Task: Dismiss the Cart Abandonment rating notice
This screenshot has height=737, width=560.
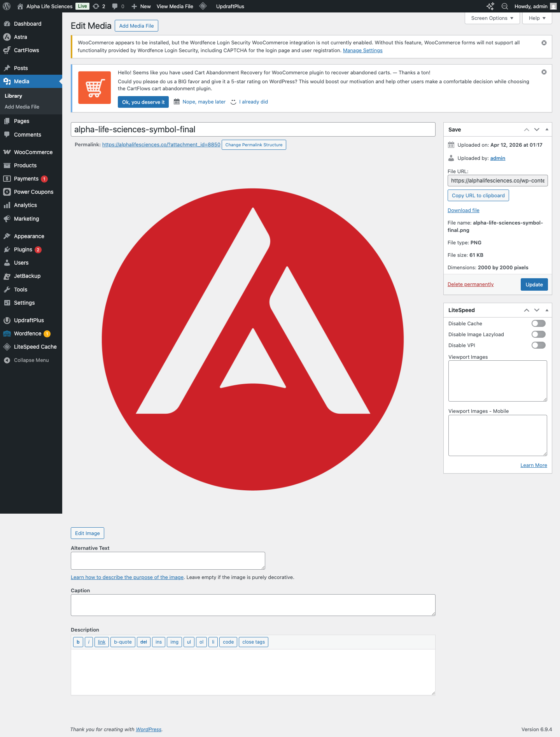Action: (544, 72)
